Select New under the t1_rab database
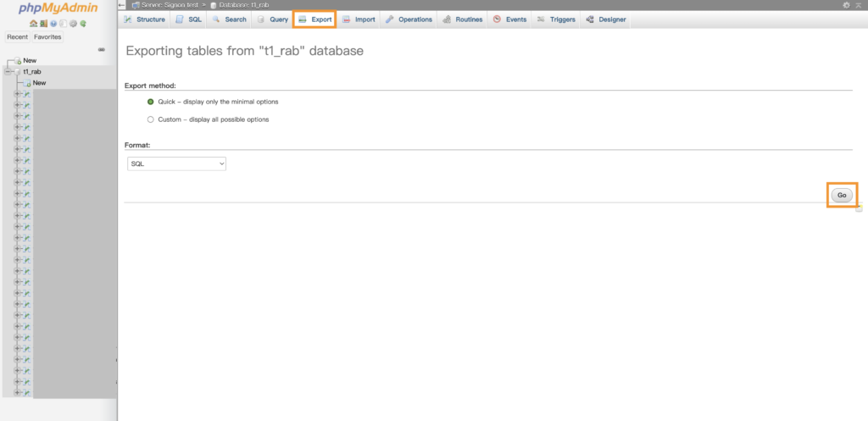 coord(39,83)
